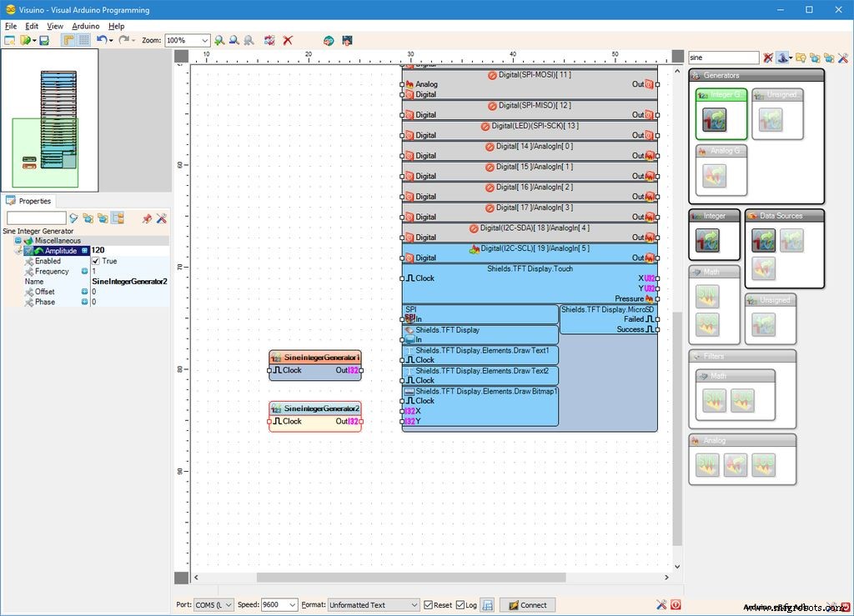Screen dimensions: 854x616
Task: Open the Arduino menu
Action: [85, 26]
